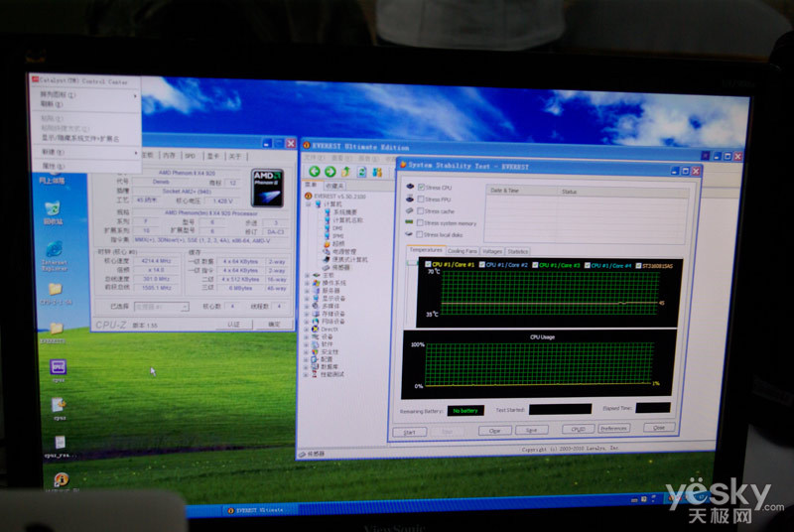Open CPUID from Stability Test
This screenshot has height=532, width=794.
click(579, 429)
